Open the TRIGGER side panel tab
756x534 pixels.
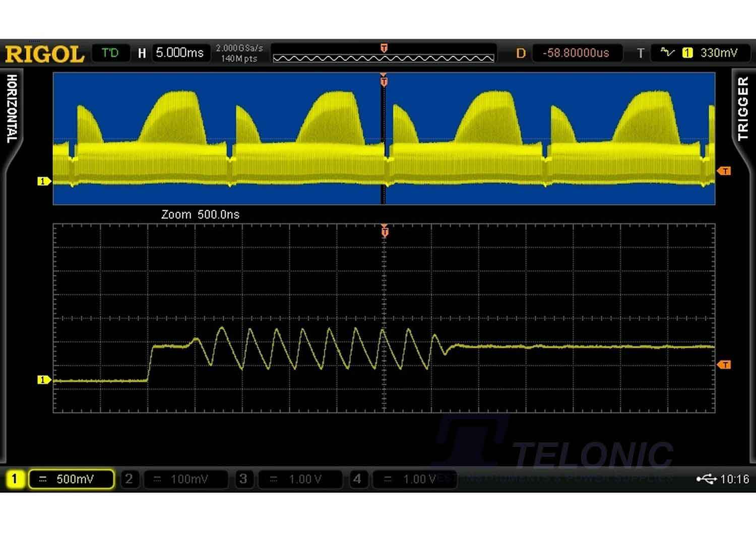[x=743, y=108]
